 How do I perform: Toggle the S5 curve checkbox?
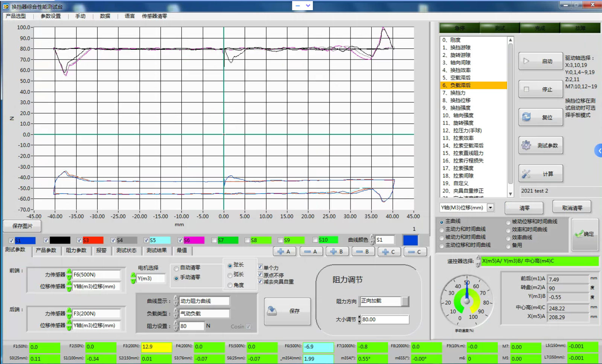146,240
